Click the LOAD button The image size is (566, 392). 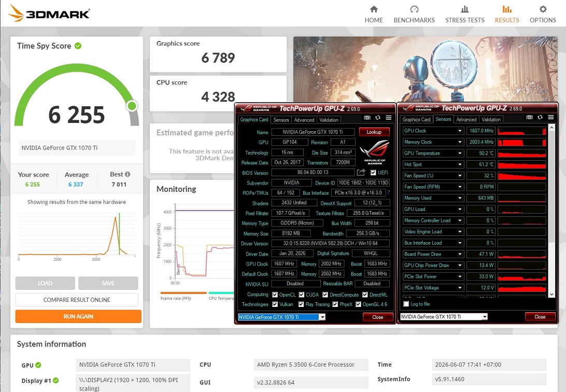(x=45, y=283)
